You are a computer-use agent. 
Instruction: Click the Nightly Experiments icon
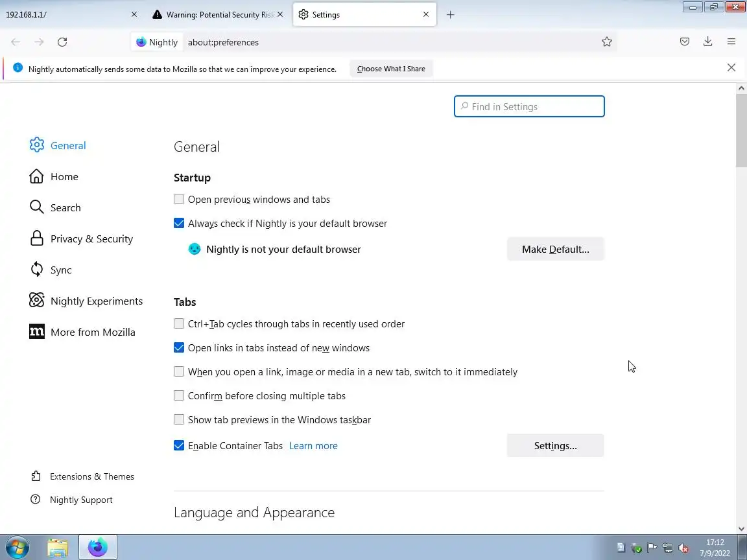coord(37,301)
